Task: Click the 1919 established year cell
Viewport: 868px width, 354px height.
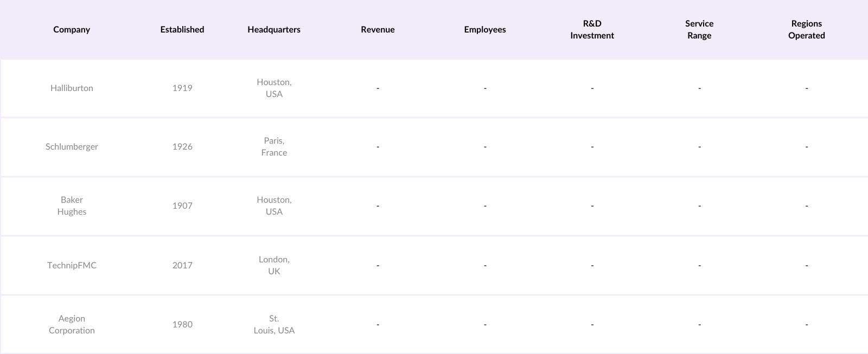Action: [182, 88]
